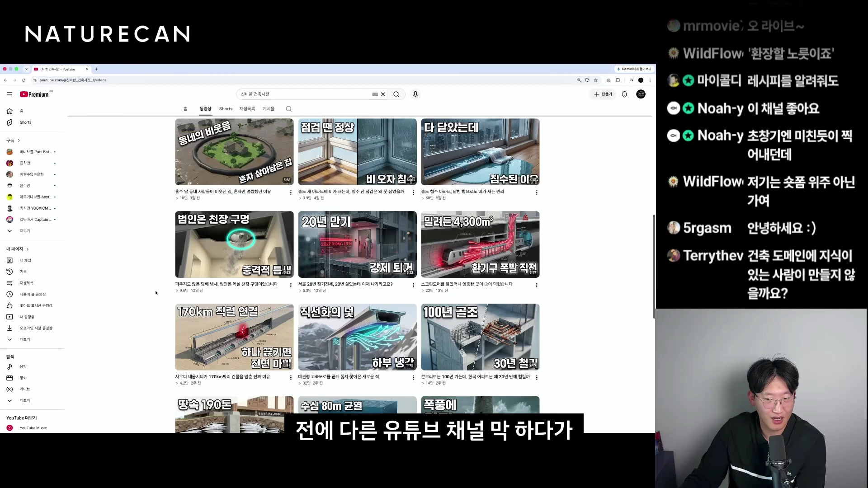This screenshot has height=488, width=868.
Task: Open a new browser tab
Action: [x=96, y=69]
